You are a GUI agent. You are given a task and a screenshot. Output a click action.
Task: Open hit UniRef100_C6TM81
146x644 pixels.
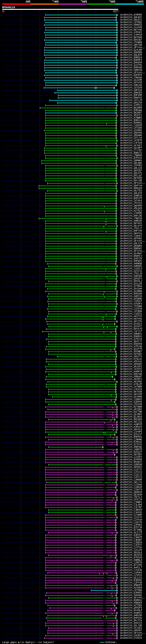click(x=131, y=22)
